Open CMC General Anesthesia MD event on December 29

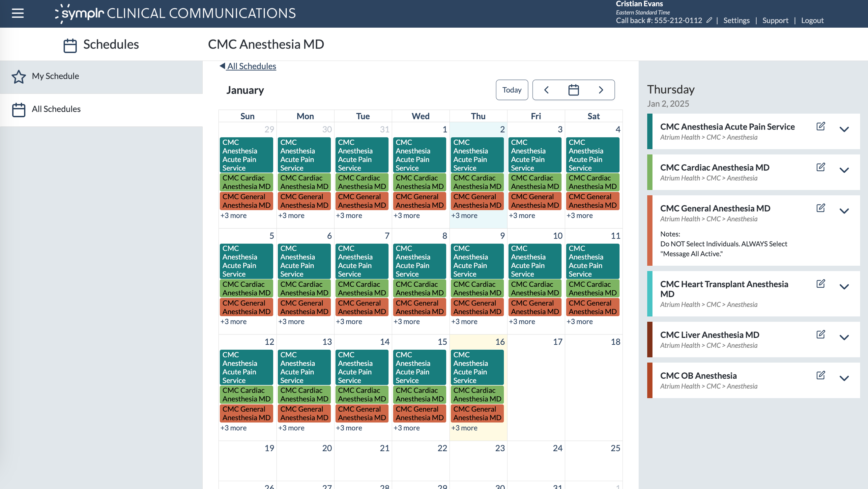[x=246, y=201]
